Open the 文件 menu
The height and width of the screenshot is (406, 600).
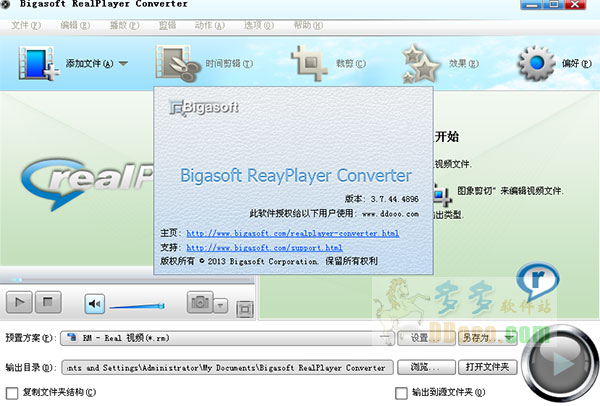click(26, 26)
